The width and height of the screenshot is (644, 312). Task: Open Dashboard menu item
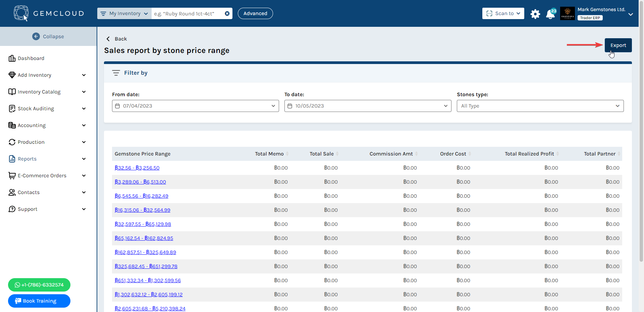[x=31, y=58]
